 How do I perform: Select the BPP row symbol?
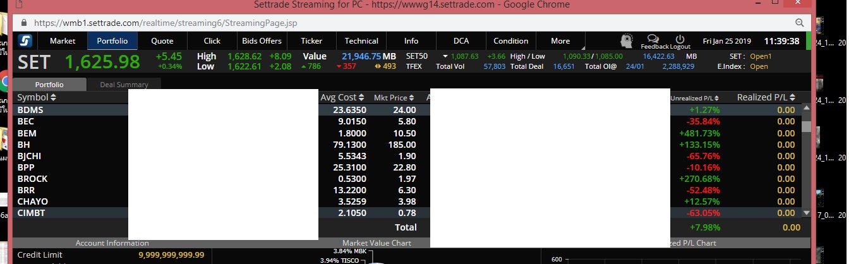(x=26, y=167)
